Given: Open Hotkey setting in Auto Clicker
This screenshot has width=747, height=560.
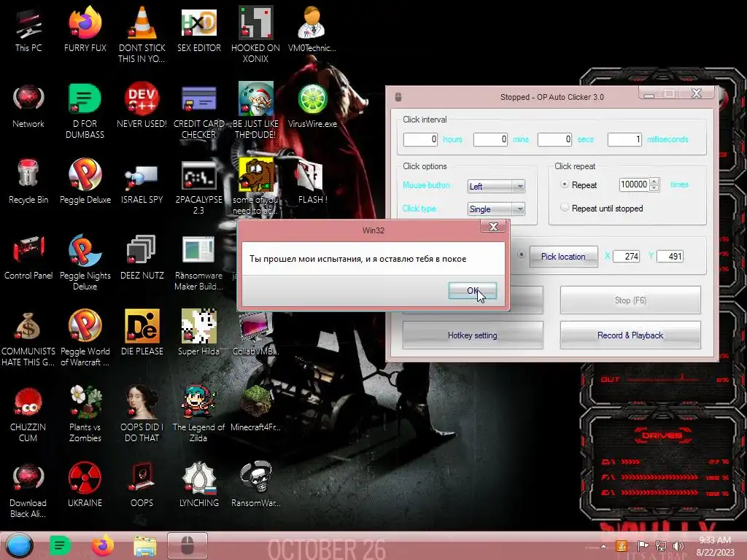Looking at the screenshot, I should (x=472, y=335).
